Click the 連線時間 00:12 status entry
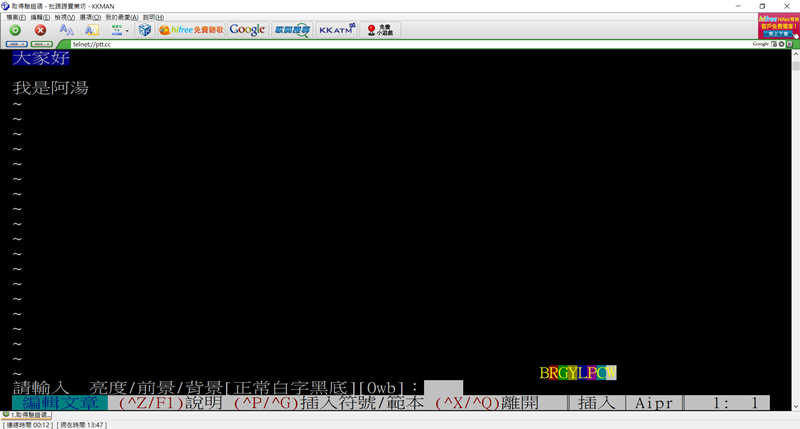Image resolution: width=800 pixels, height=429 pixels. [x=28, y=425]
